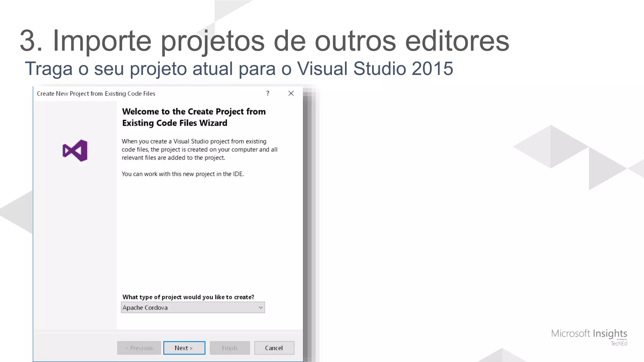Click 'What type of project would you like to create?' label
This screenshot has height=362, width=644.
pyautogui.click(x=188, y=297)
